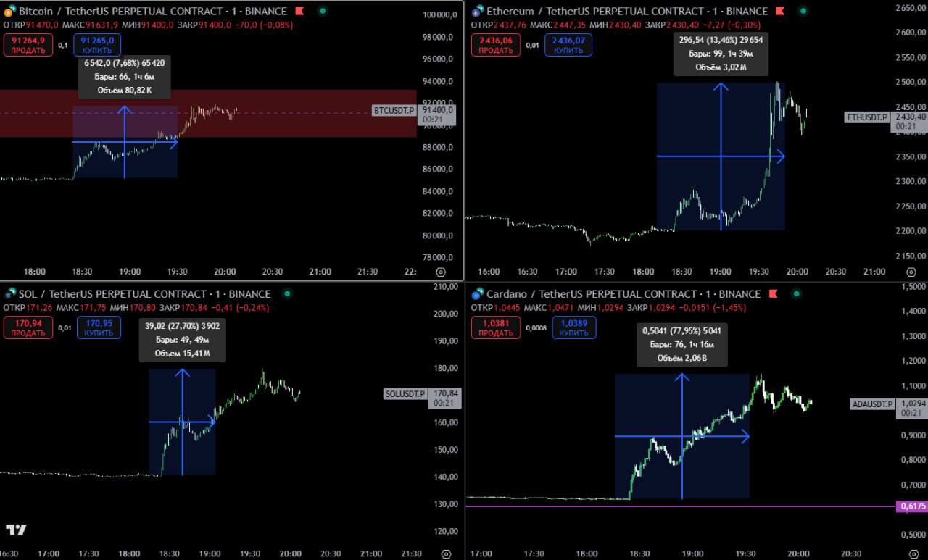Click the 19:30 time label on Cardano chart
928x560 pixels.
point(746,553)
